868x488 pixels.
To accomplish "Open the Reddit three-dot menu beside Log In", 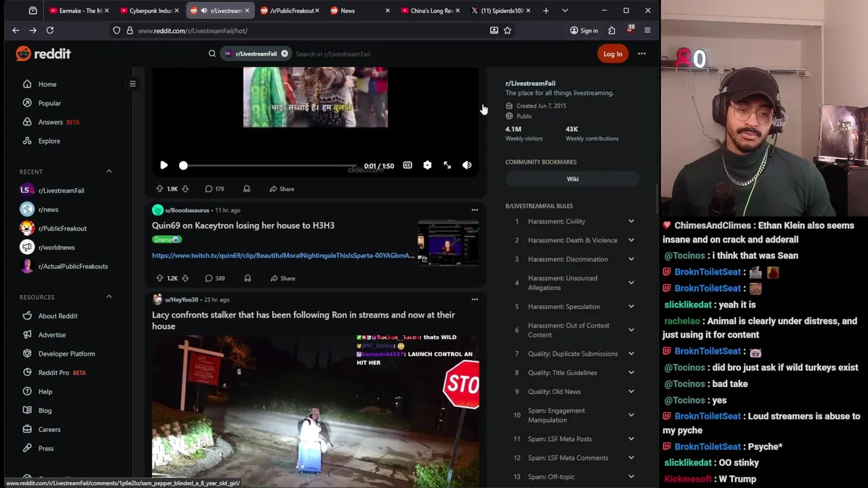I will click(642, 54).
